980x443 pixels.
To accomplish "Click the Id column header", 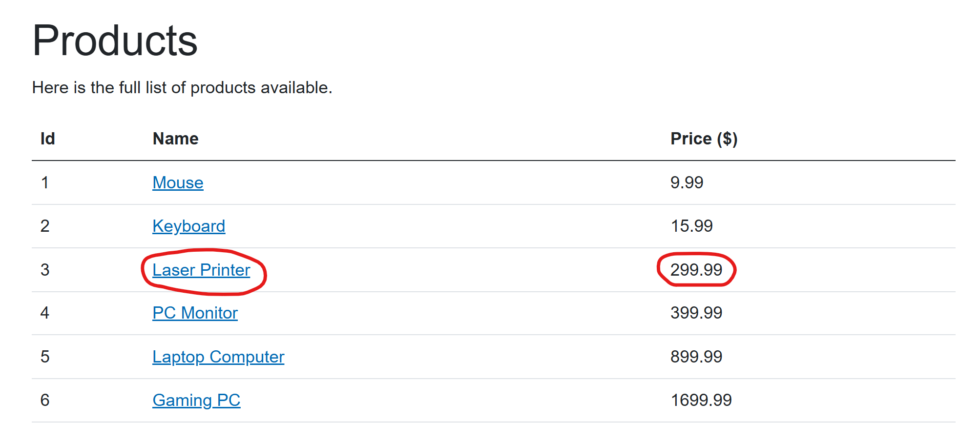I will pos(47,139).
